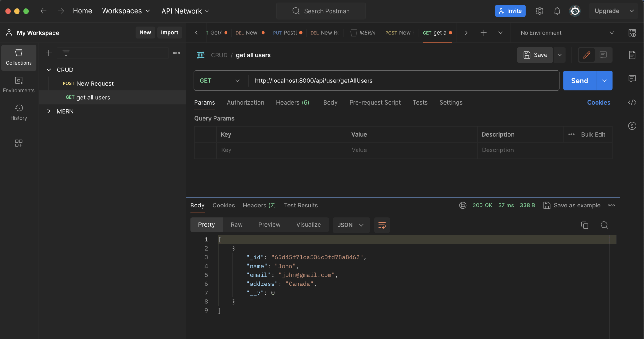644x339 pixels.
Task: Open the Test Results tab
Action: click(301, 205)
